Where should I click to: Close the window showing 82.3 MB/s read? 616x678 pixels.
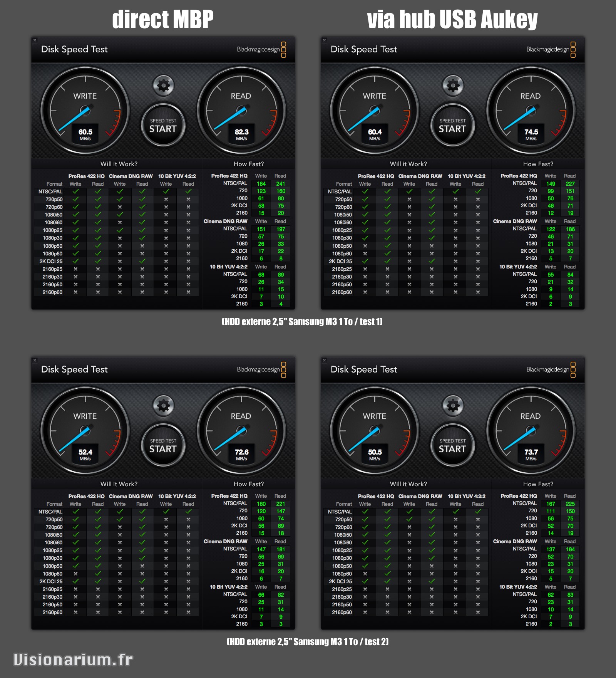tap(35, 40)
